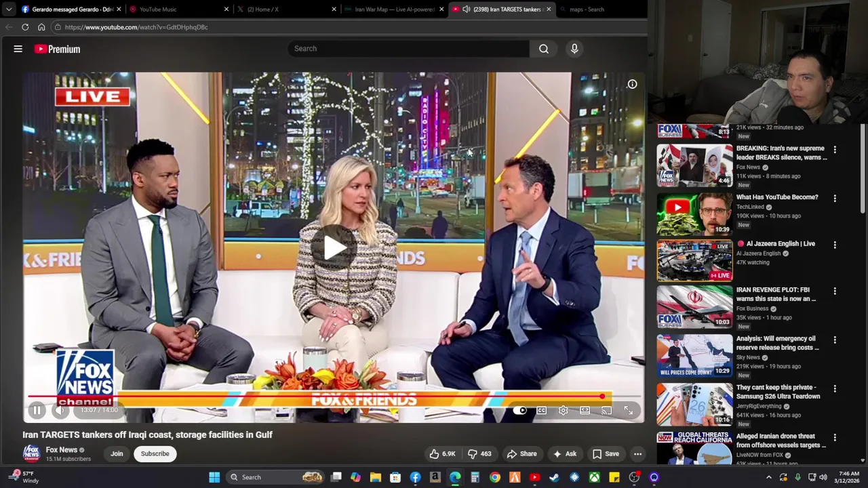Screen dimensions: 868x488
Task: Toggle the autoplay switch
Action: tap(520, 410)
